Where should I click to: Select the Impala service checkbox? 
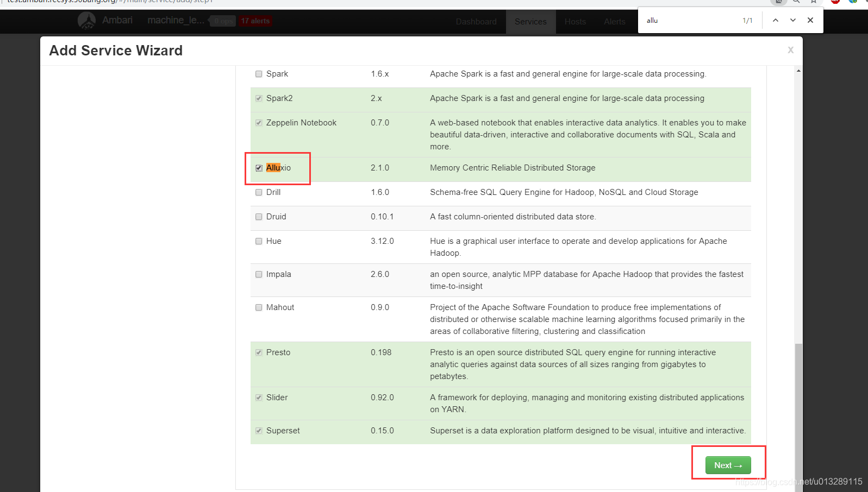click(259, 274)
